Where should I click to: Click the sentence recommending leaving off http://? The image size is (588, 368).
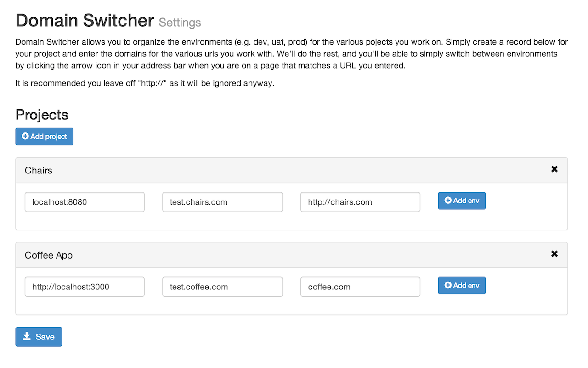pyautogui.click(x=145, y=83)
